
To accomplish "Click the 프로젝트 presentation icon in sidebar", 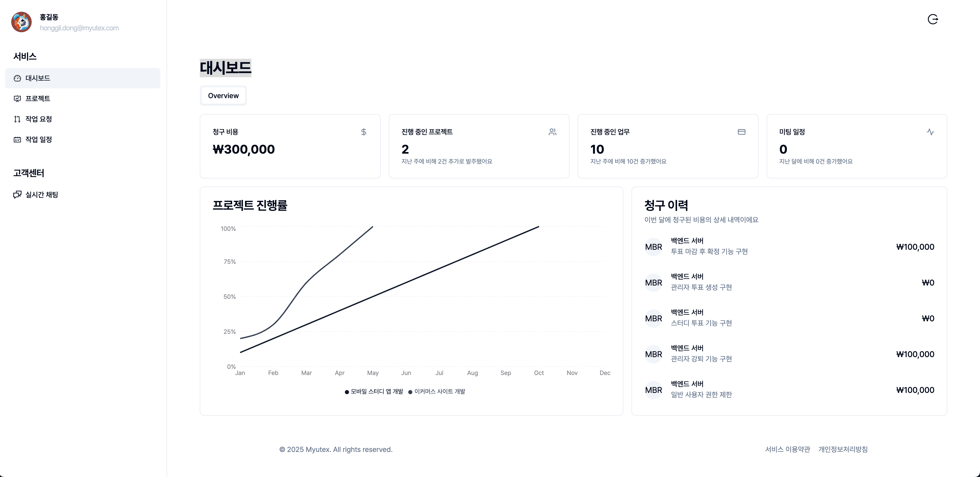I will (17, 99).
